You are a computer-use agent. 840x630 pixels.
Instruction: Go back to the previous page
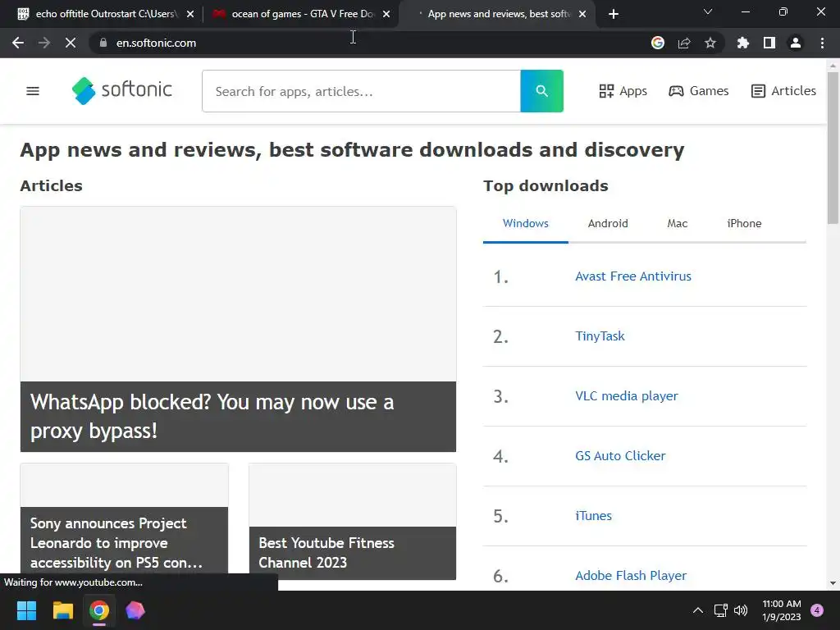point(18,43)
